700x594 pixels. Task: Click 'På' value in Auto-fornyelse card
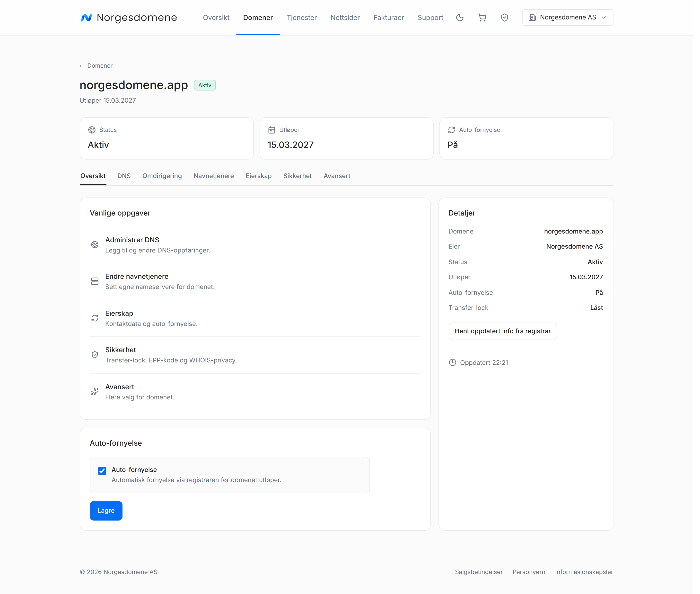(452, 145)
